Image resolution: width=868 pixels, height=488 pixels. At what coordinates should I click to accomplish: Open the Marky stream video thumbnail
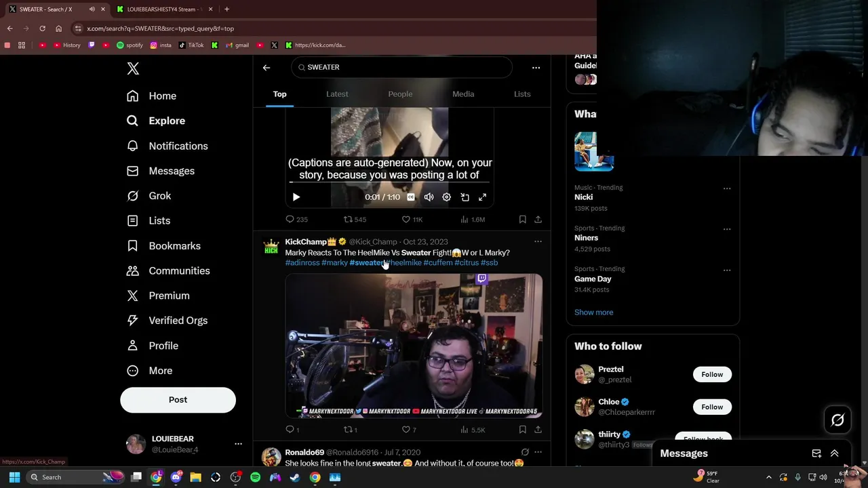pyautogui.click(x=414, y=346)
